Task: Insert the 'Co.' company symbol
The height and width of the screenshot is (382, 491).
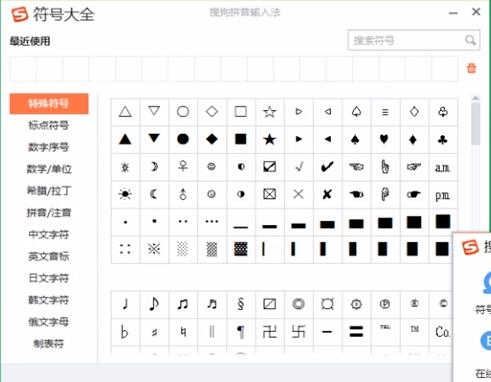Action: 442,332
